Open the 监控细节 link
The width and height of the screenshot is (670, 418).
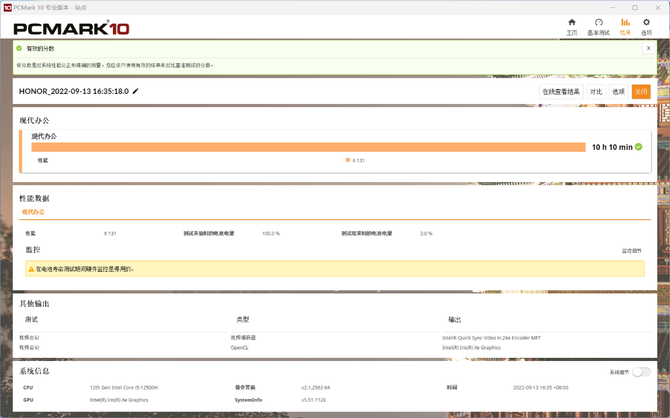coord(632,251)
